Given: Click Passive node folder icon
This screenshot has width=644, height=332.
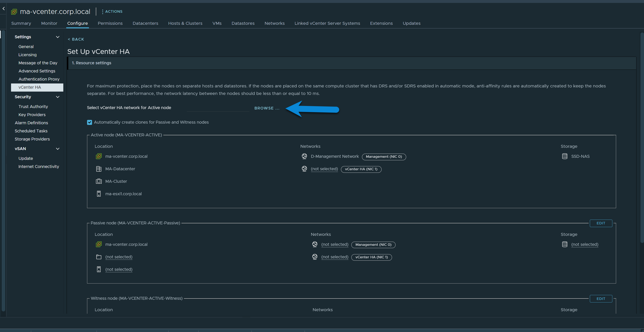Looking at the screenshot, I should point(99,257).
